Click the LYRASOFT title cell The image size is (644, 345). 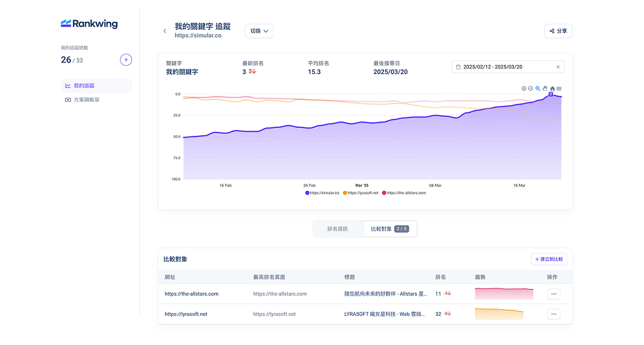[385, 314]
